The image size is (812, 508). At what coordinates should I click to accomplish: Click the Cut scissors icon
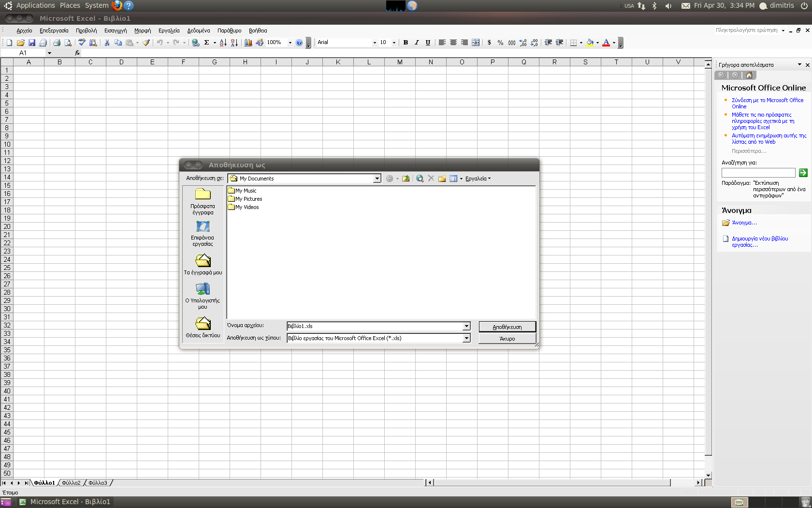click(x=107, y=43)
